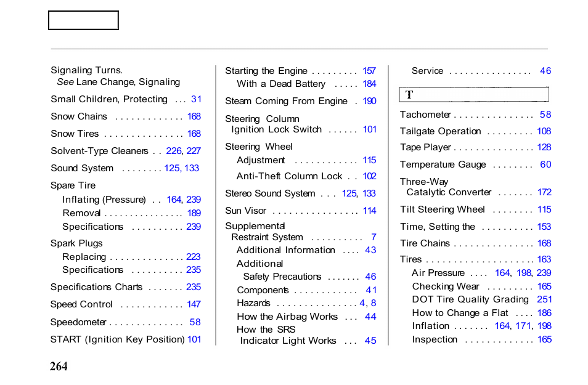Open page 190 for Steam Coming From Engine
Viewport: 588px width, 385px height.
(x=369, y=101)
